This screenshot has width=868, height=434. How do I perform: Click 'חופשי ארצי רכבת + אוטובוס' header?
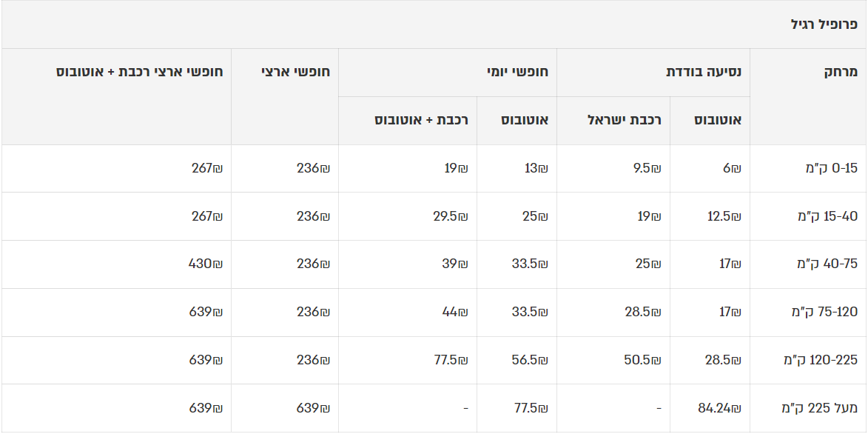tap(140, 73)
